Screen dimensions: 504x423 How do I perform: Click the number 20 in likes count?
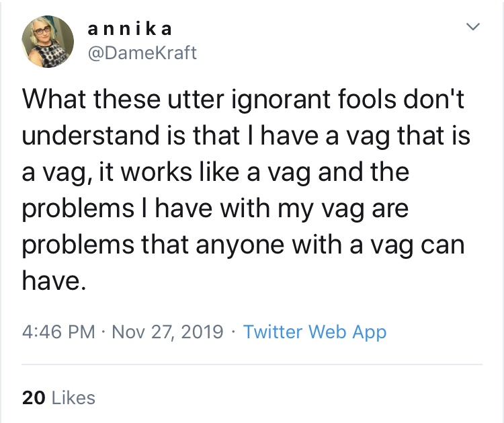(x=33, y=397)
